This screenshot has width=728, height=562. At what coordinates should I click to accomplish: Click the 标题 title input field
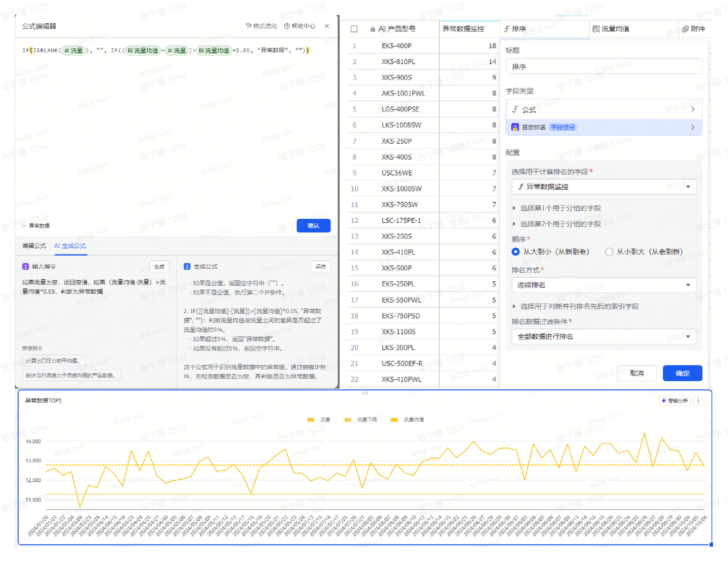(x=603, y=66)
